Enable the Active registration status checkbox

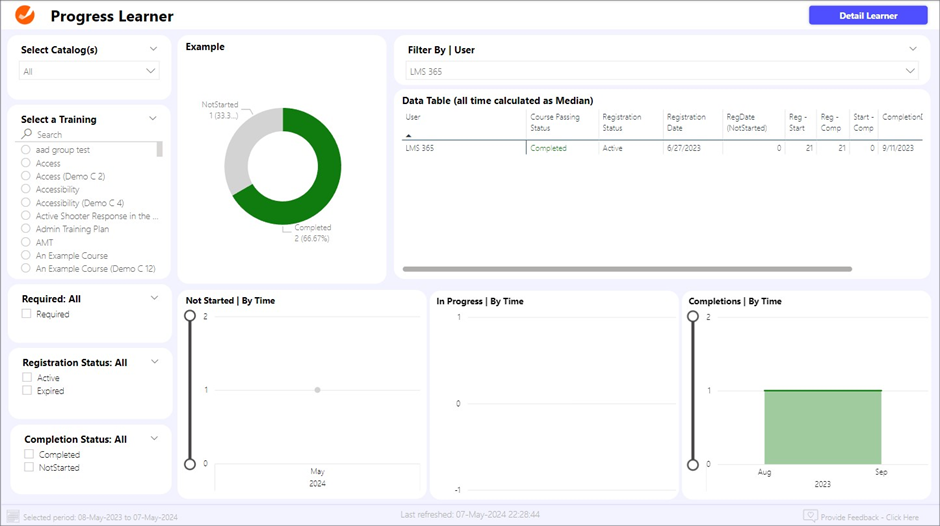[x=27, y=378]
